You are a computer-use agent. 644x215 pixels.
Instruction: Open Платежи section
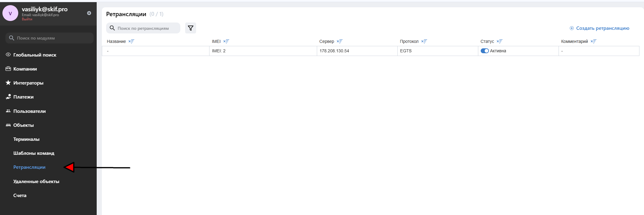(23, 97)
